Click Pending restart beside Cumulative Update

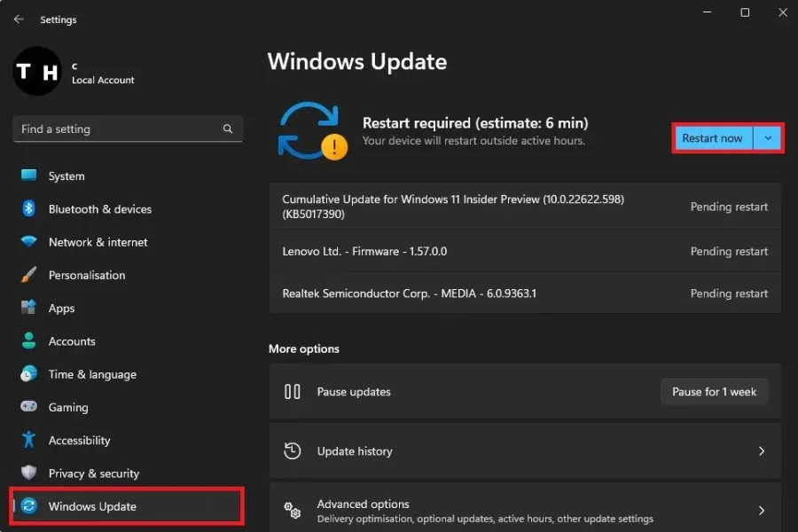(729, 207)
